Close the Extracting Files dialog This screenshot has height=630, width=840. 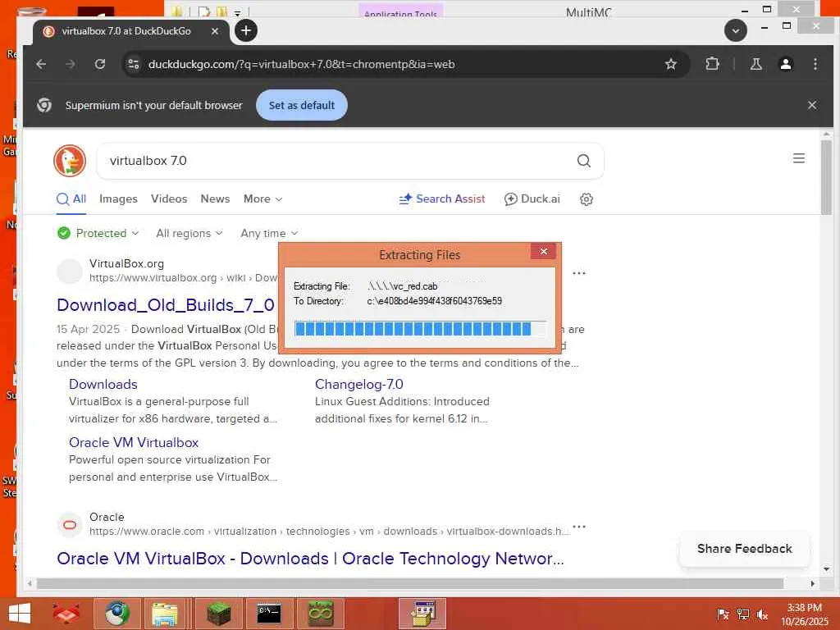(x=543, y=251)
